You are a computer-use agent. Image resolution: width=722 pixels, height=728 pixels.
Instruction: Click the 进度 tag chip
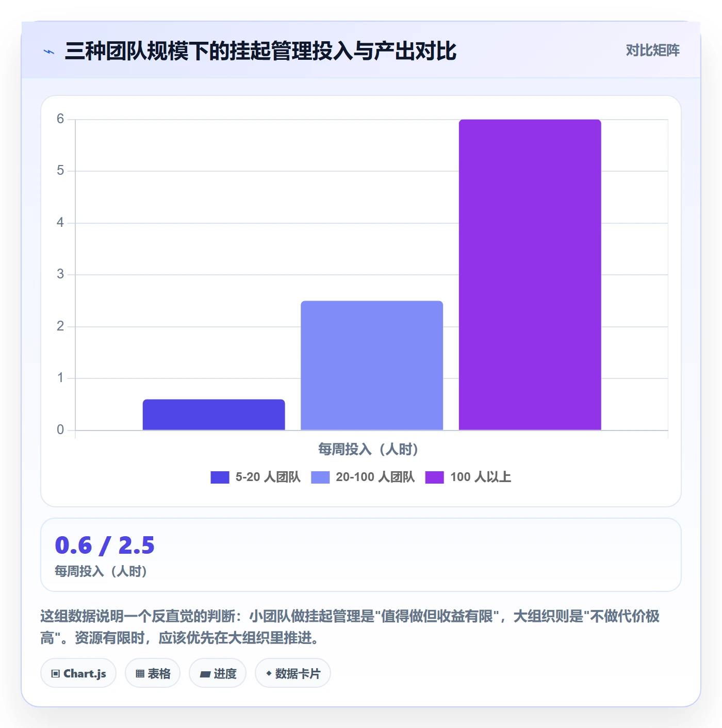click(218, 673)
